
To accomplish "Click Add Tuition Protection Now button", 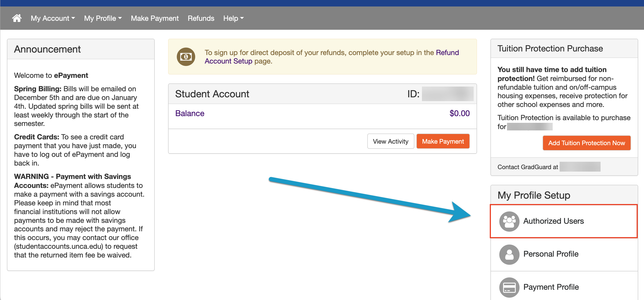I will click(x=586, y=143).
